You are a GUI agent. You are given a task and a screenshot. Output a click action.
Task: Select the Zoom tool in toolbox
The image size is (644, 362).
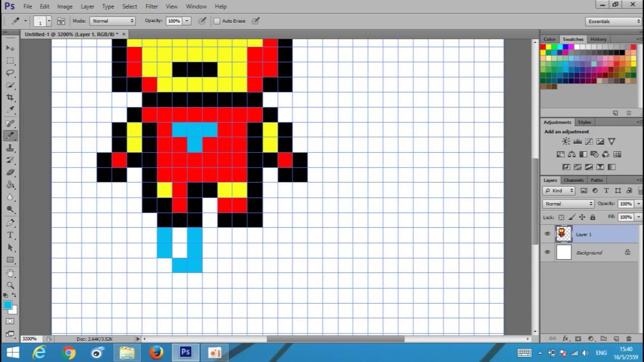click(10, 285)
